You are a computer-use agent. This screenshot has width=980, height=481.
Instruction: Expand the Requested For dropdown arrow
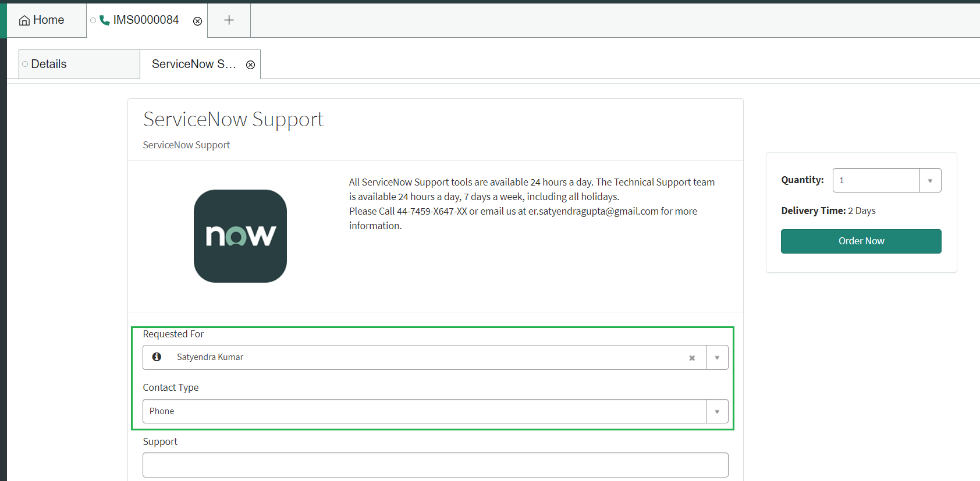point(717,358)
